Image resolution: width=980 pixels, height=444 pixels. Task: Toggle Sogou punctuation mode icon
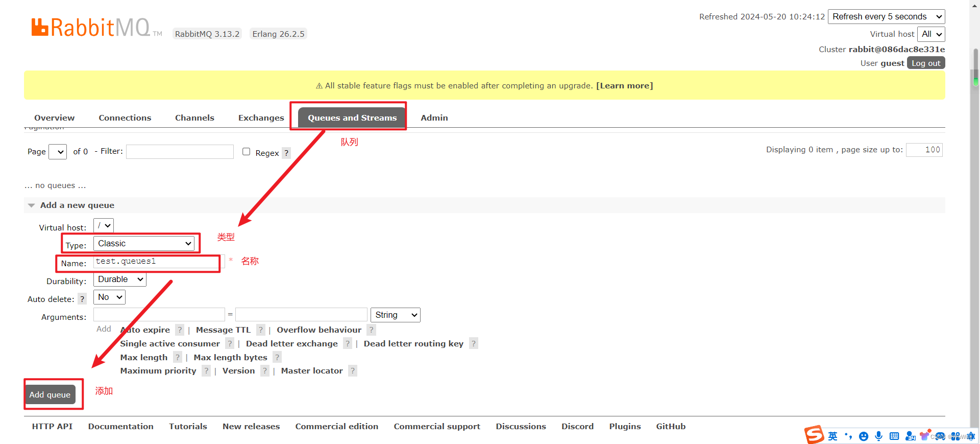pos(848,436)
